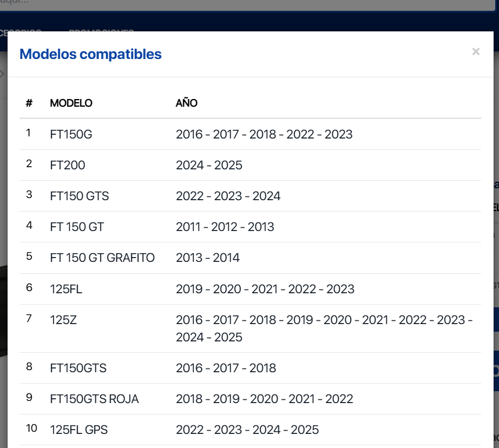Screen dimensions: 499x448
Task: Click the FT150 GTS model in row 3
Action: coord(80,196)
